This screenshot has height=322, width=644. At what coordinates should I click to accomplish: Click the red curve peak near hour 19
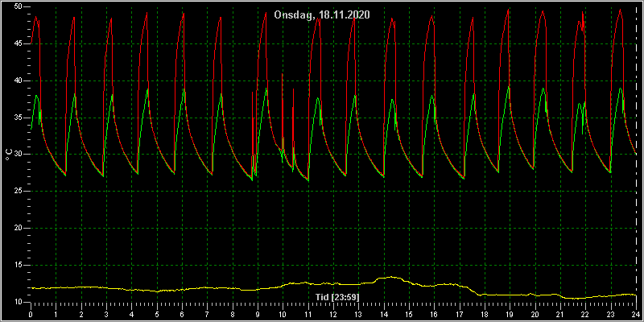(509, 10)
